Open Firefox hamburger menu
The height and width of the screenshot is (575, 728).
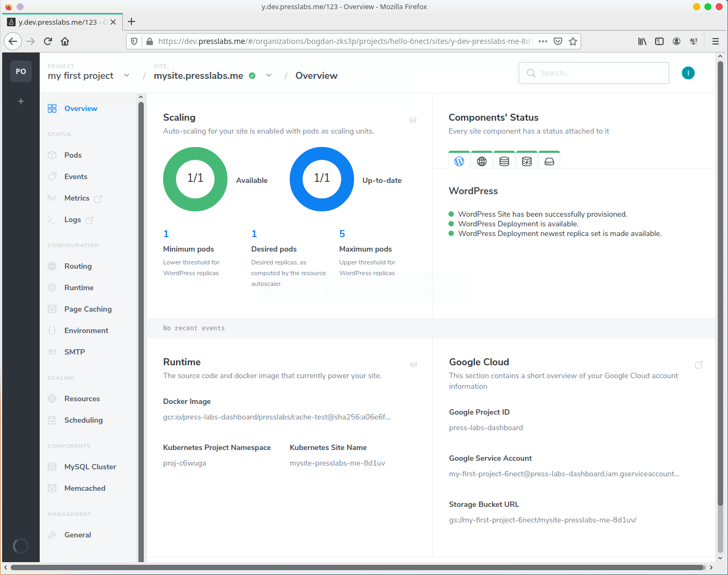coord(716,41)
